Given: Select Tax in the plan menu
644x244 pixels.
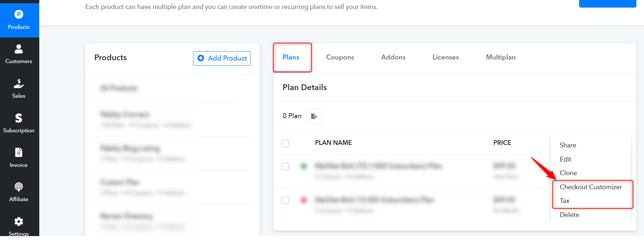Looking at the screenshot, I should click(564, 201).
